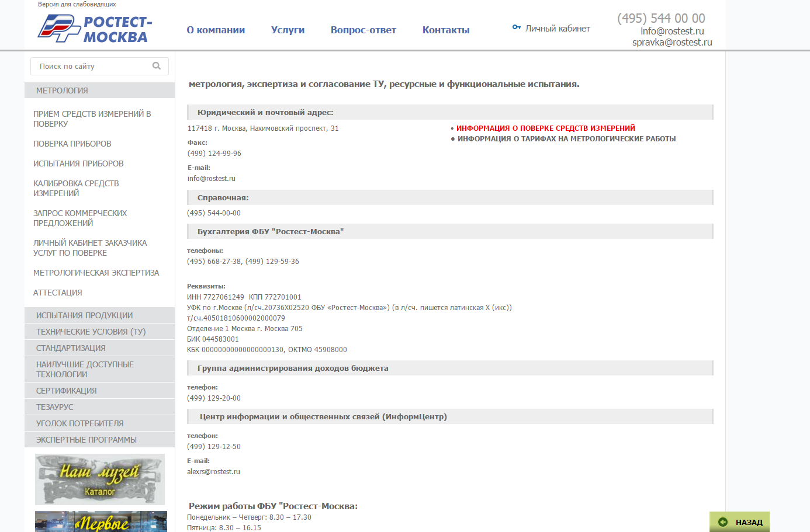810x532 pixels.
Task: Click the Наш музей Каталог banner
Action: point(100,479)
